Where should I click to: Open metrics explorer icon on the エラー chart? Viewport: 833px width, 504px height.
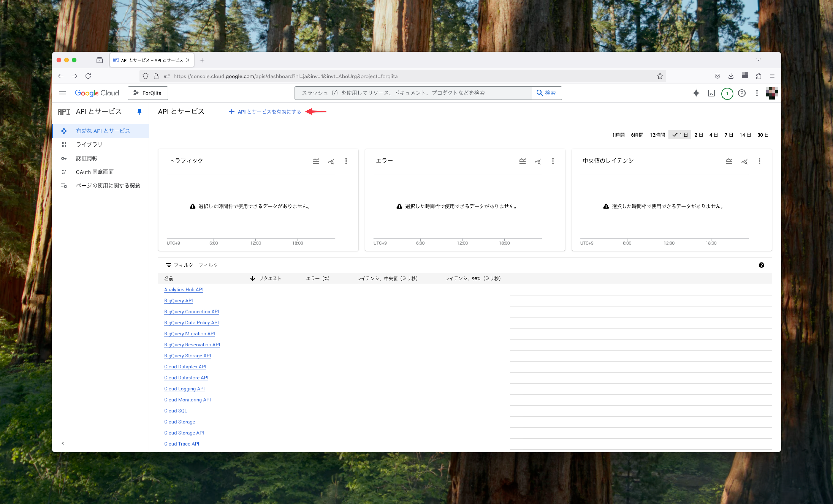[x=538, y=161]
